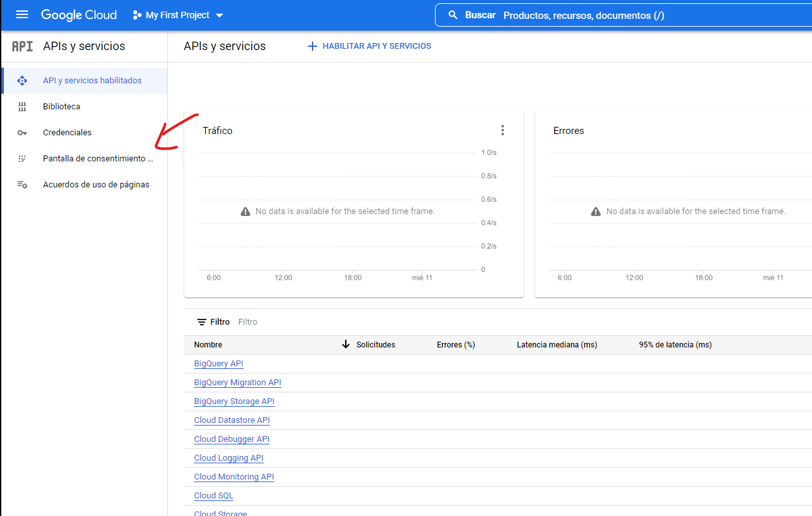Open the BigQuery Migration API link

click(238, 383)
